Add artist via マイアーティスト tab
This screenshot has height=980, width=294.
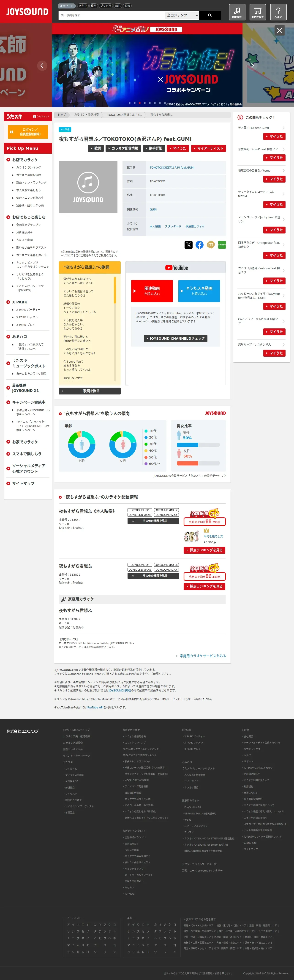tap(208, 148)
